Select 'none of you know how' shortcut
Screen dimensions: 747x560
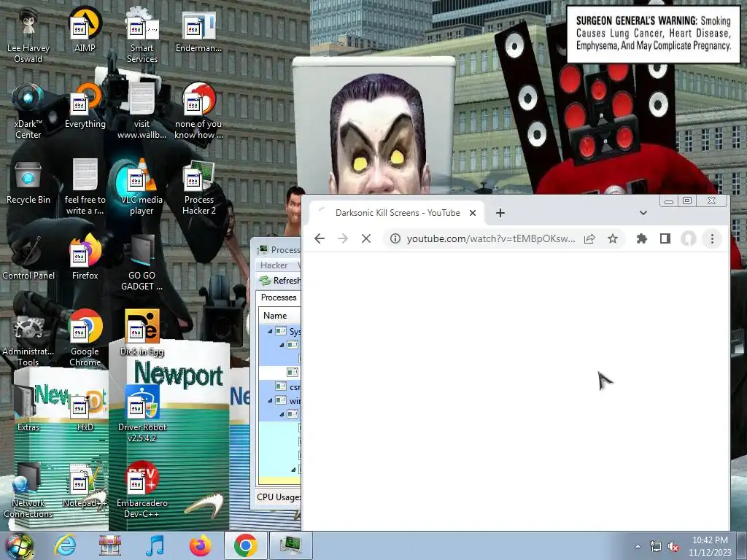point(198,112)
